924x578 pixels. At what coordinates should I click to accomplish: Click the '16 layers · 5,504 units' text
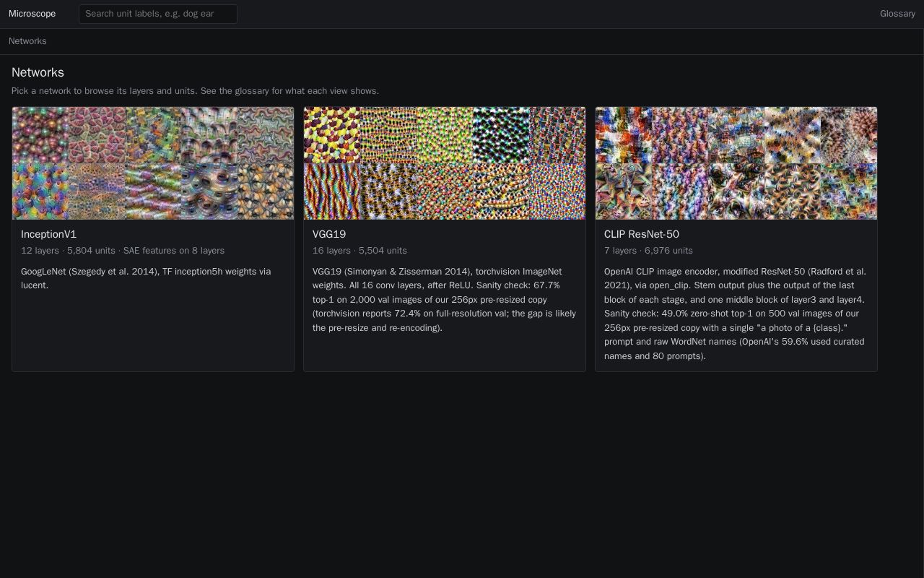pos(359,251)
